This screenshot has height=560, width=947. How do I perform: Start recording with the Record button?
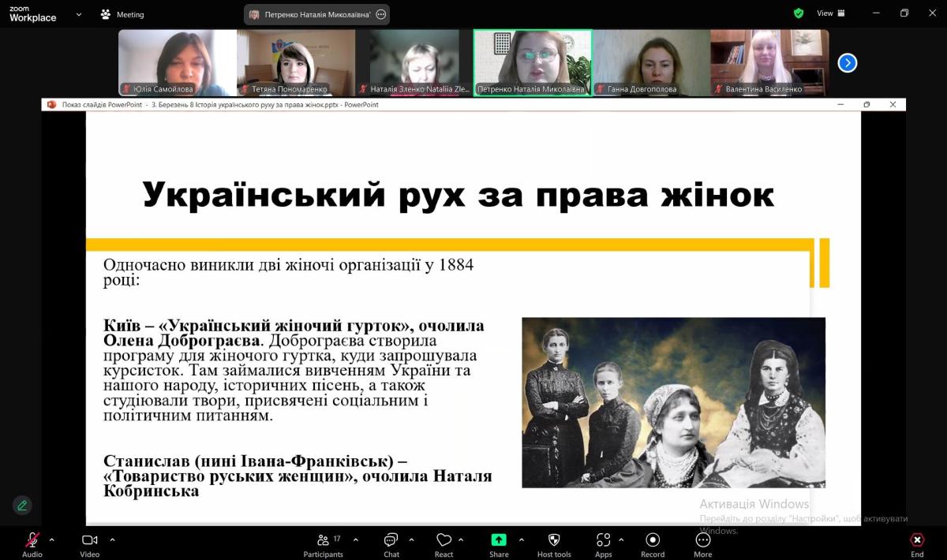653,541
